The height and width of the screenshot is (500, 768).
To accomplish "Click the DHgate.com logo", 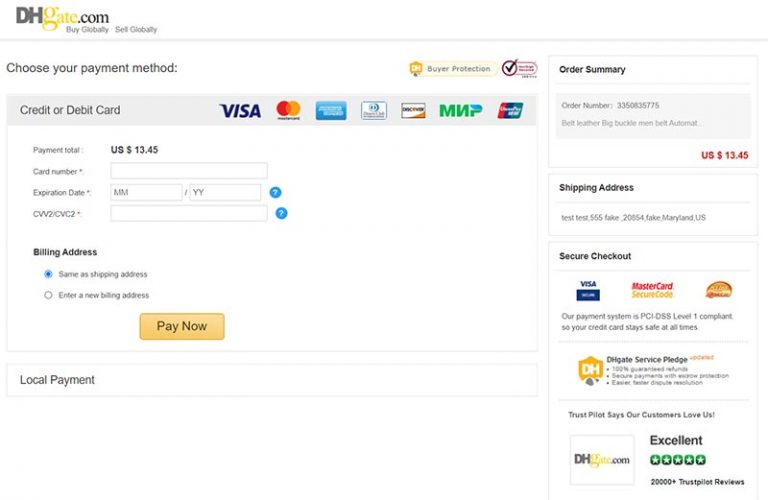I will click(63, 17).
